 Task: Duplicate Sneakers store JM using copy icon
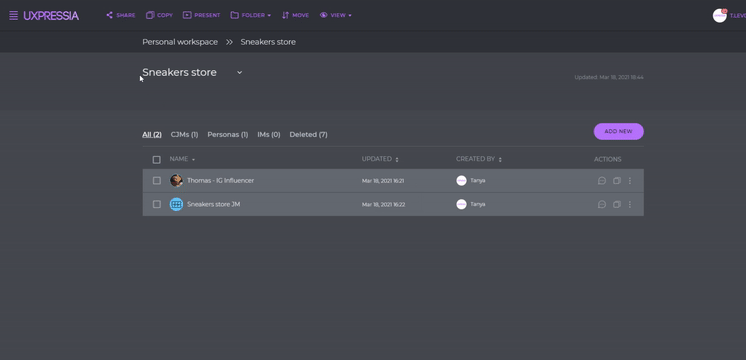pos(617,204)
